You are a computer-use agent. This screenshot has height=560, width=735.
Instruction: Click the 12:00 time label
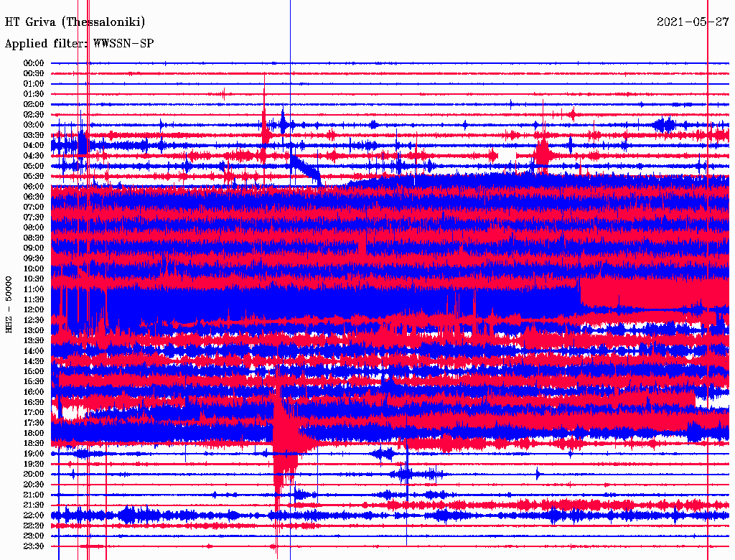pyautogui.click(x=34, y=309)
